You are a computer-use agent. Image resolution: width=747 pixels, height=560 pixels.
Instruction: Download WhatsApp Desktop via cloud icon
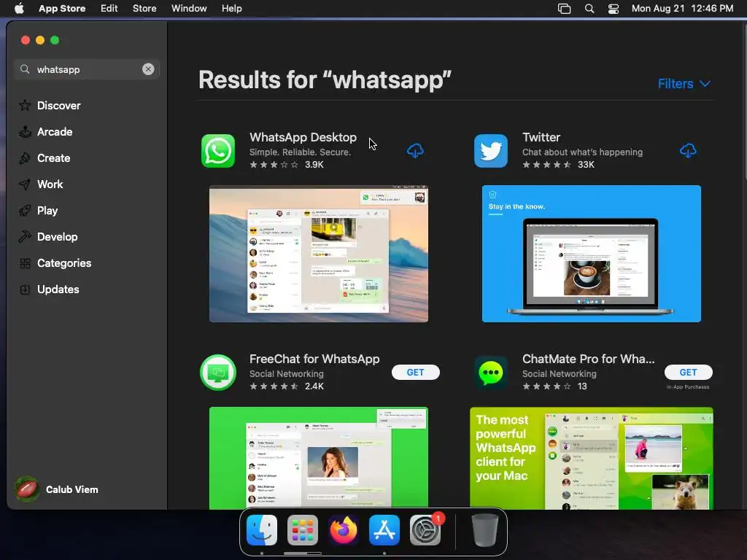pyautogui.click(x=415, y=151)
